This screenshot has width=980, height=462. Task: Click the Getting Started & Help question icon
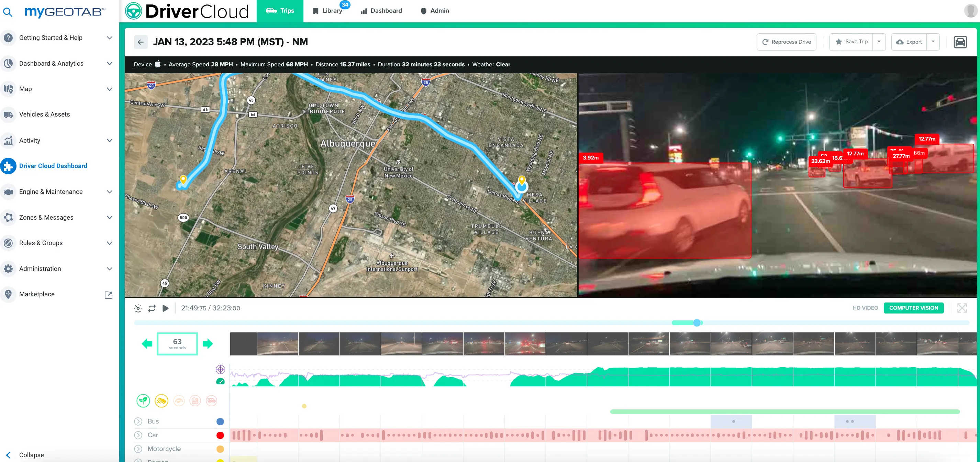point(8,38)
